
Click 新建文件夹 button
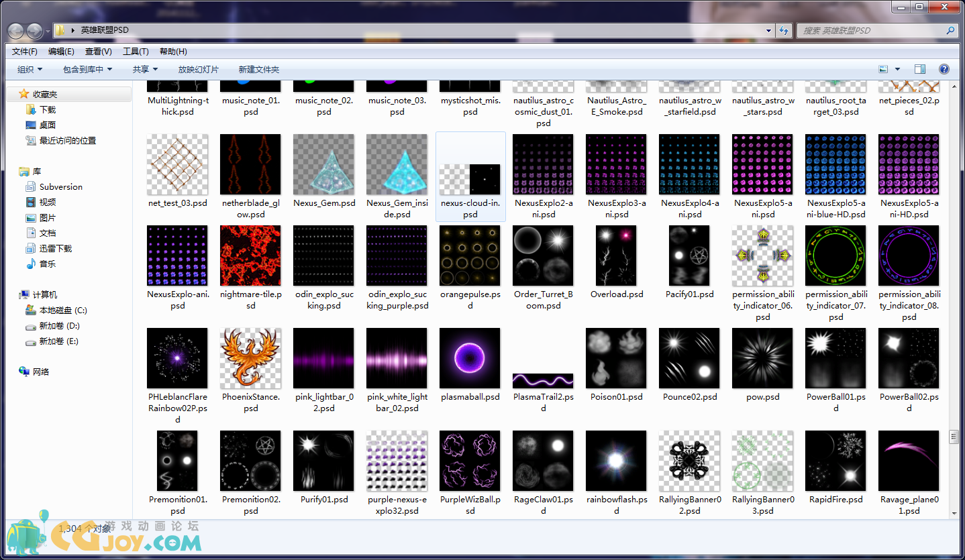coord(258,69)
